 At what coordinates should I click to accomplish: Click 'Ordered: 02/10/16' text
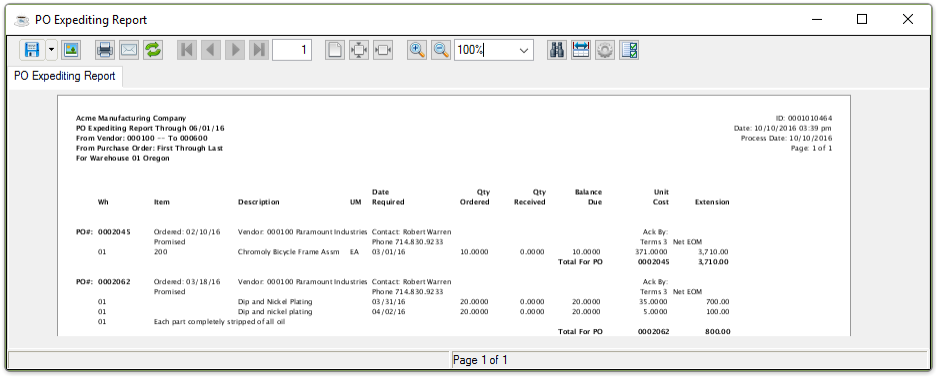point(187,232)
